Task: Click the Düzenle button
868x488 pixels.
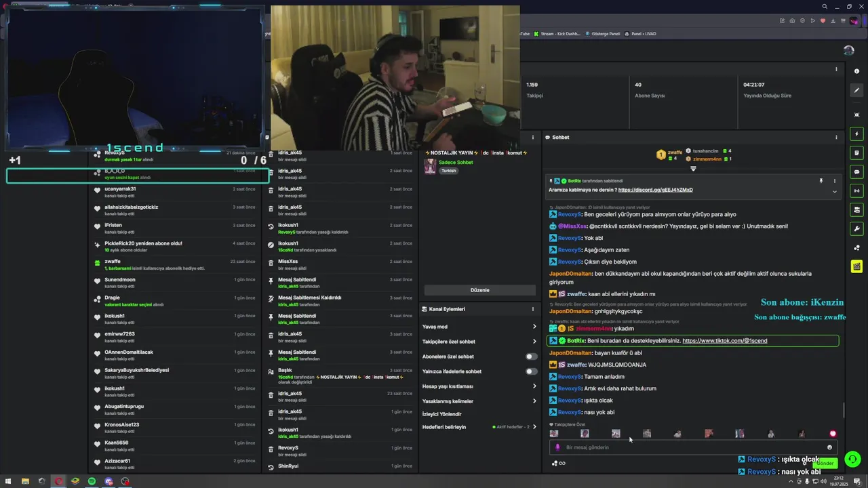Action: coord(479,290)
